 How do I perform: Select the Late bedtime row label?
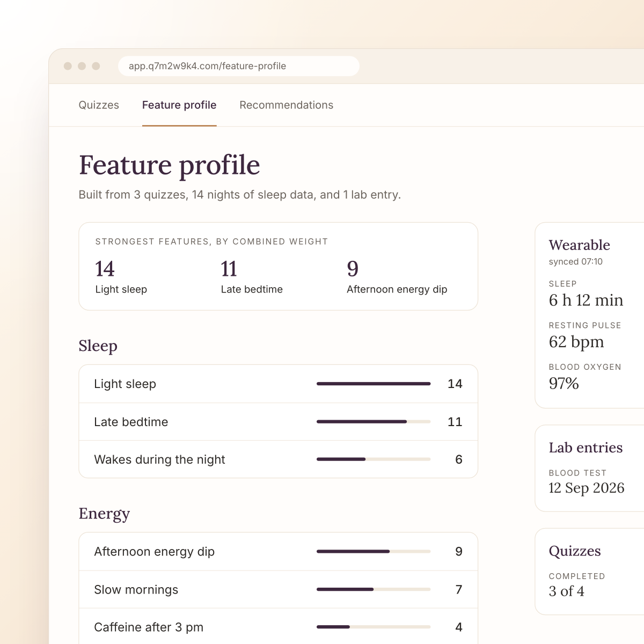pyautogui.click(x=131, y=422)
